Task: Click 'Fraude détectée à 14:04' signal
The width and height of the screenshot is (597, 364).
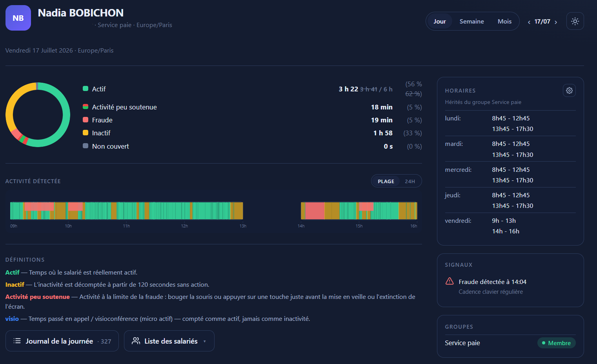Action: 493,282
